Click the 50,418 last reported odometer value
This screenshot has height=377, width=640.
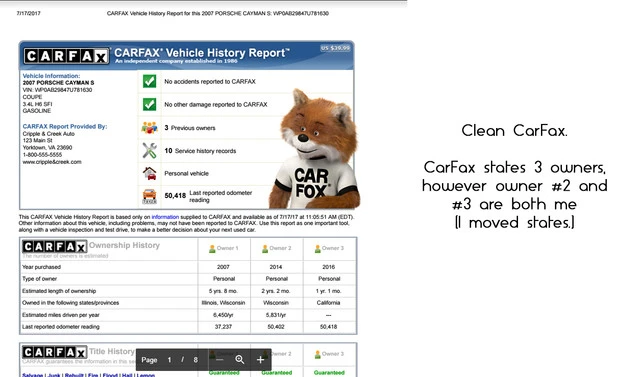click(x=175, y=196)
